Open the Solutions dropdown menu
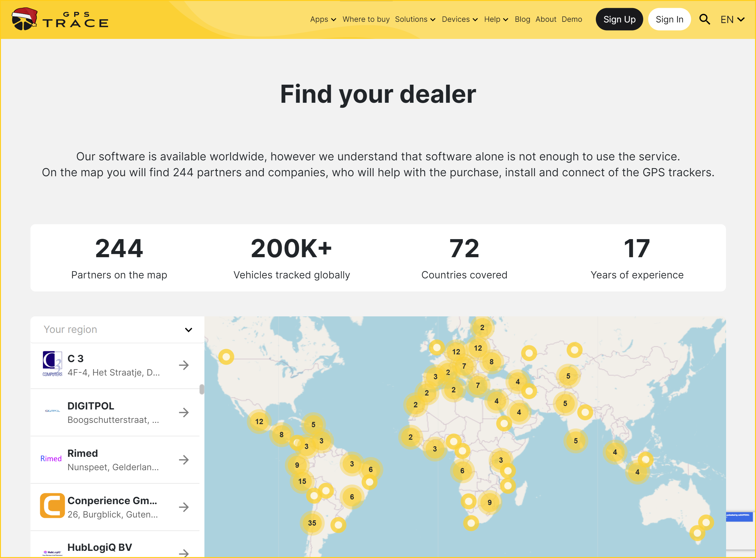 pyautogui.click(x=415, y=19)
